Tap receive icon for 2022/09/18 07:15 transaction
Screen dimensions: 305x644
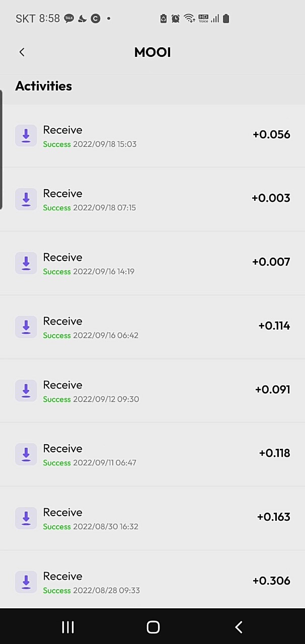[26, 199]
